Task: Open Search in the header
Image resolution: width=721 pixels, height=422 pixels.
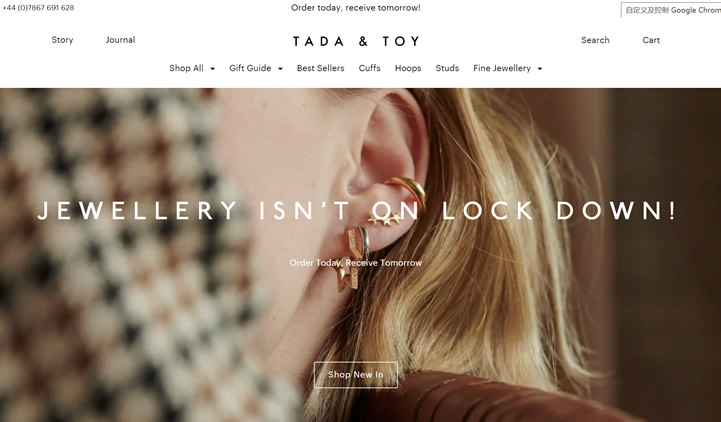Action: (595, 40)
